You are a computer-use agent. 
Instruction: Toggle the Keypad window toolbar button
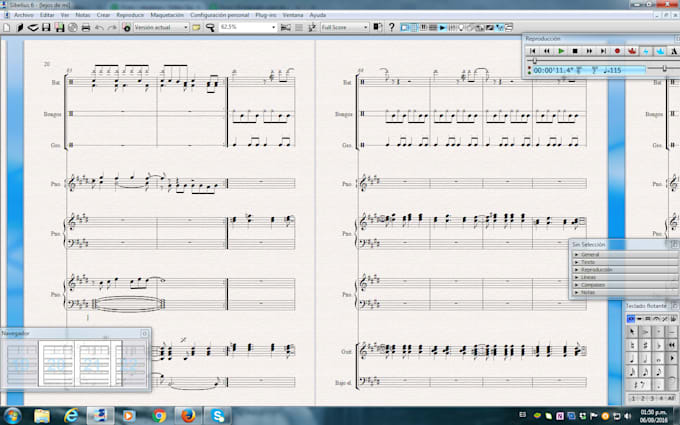tap(414, 27)
